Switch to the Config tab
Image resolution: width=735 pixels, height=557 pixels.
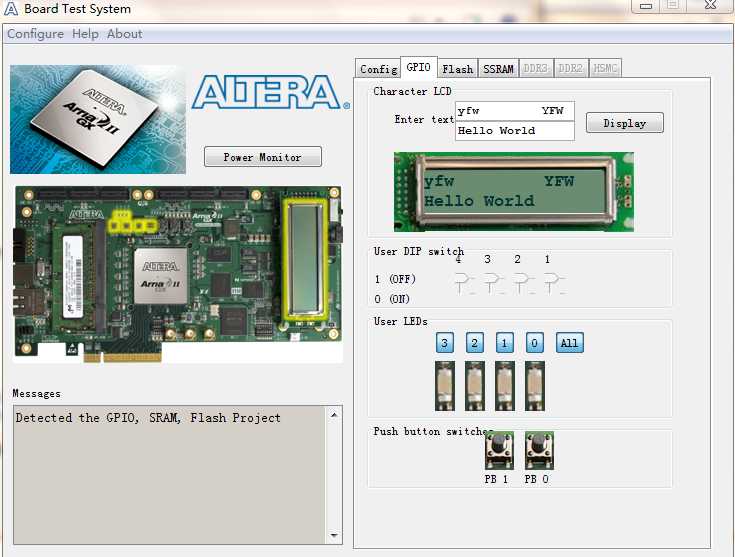pos(378,69)
